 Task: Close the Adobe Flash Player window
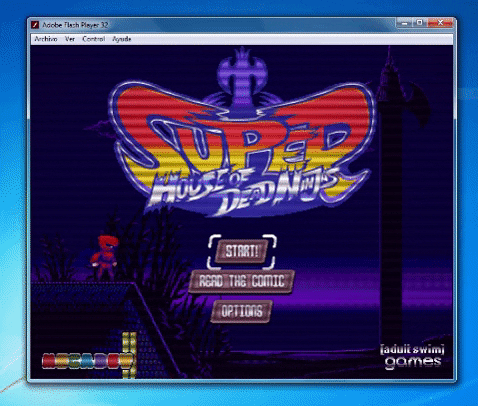tap(440, 23)
